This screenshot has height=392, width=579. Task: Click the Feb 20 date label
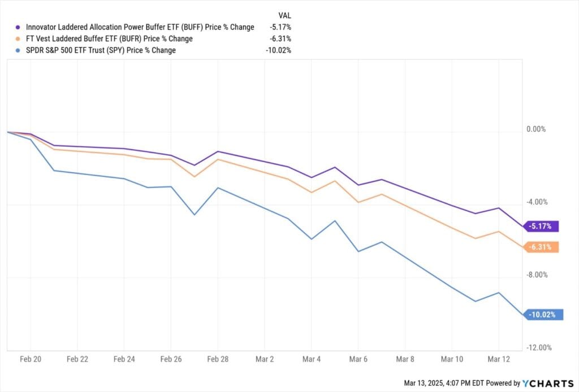30,359
